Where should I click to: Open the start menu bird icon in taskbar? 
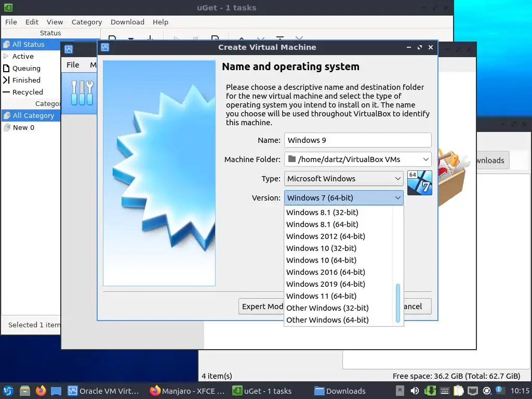pos(8,391)
